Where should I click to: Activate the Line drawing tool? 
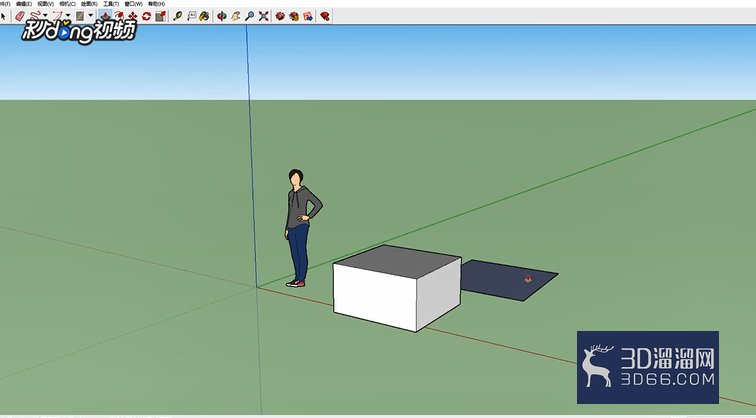point(34,16)
